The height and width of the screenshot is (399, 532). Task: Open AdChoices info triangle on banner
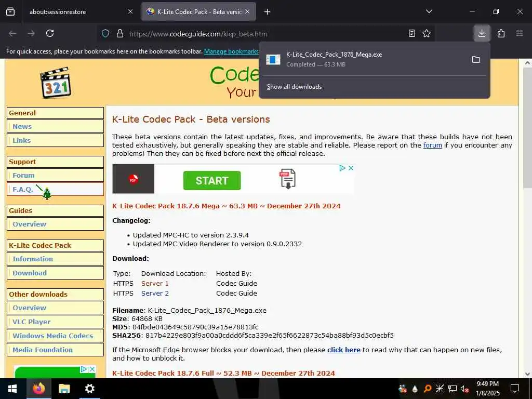[342, 168]
